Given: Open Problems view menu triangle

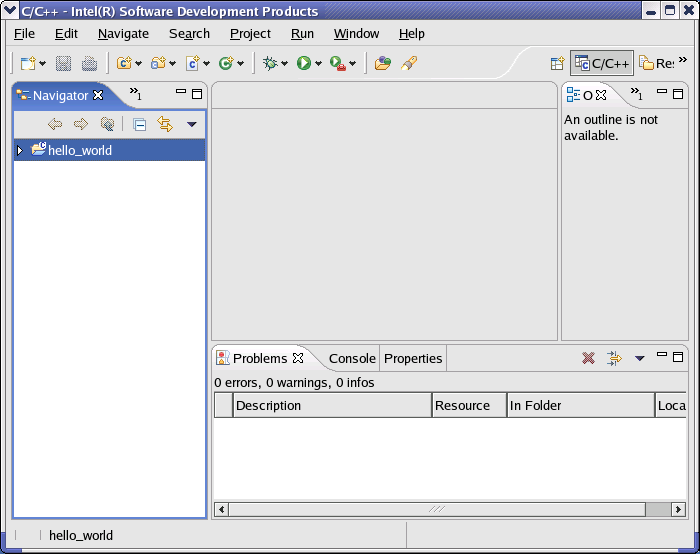Looking at the screenshot, I should click(640, 358).
